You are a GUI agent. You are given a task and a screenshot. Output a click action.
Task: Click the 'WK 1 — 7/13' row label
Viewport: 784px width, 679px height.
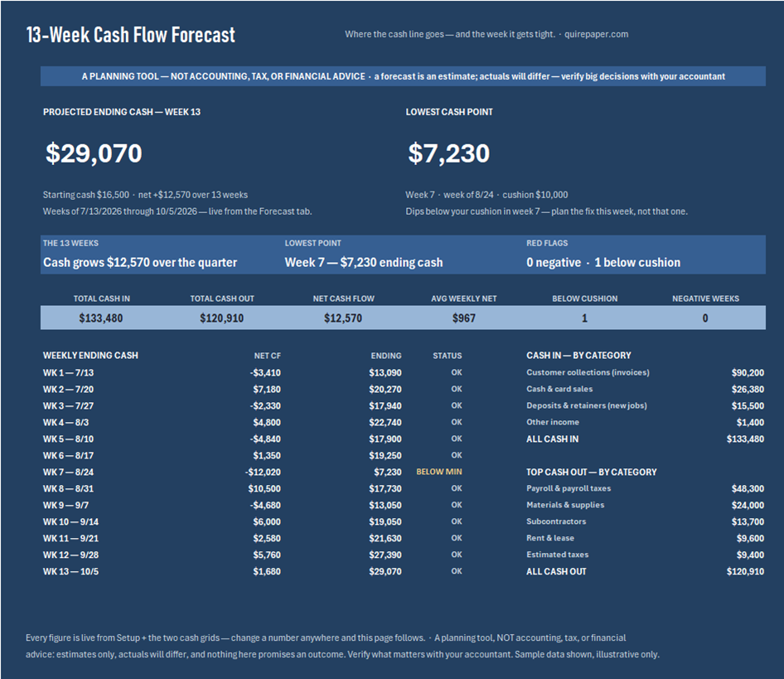(x=68, y=373)
